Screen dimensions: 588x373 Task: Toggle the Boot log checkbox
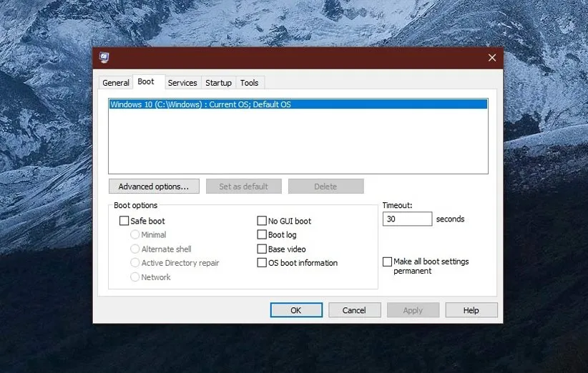(x=262, y=235)
